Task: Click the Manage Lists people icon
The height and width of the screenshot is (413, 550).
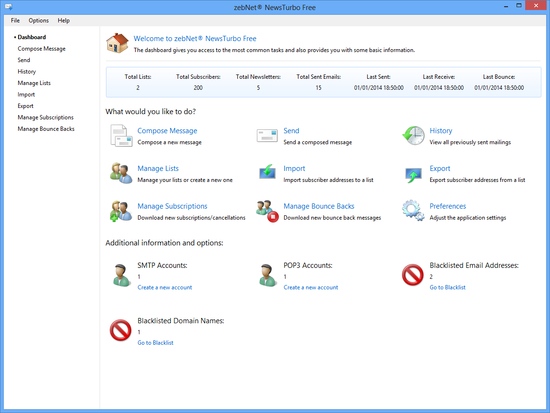Action: pos(121,173)
